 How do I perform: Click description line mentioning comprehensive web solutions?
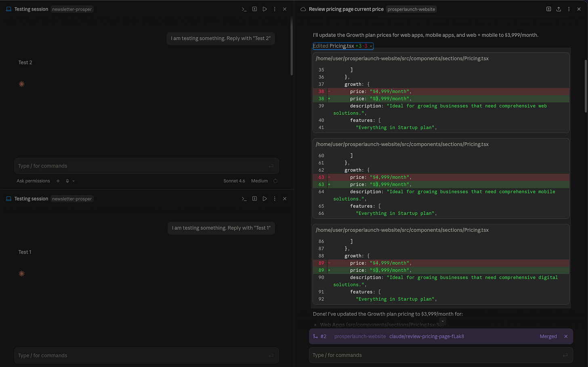pyautogui.click(x=441, y=109)
